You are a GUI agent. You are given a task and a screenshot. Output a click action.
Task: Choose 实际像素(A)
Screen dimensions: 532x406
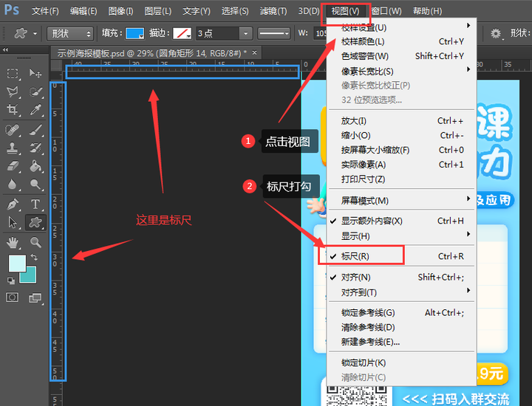(401, 165)
